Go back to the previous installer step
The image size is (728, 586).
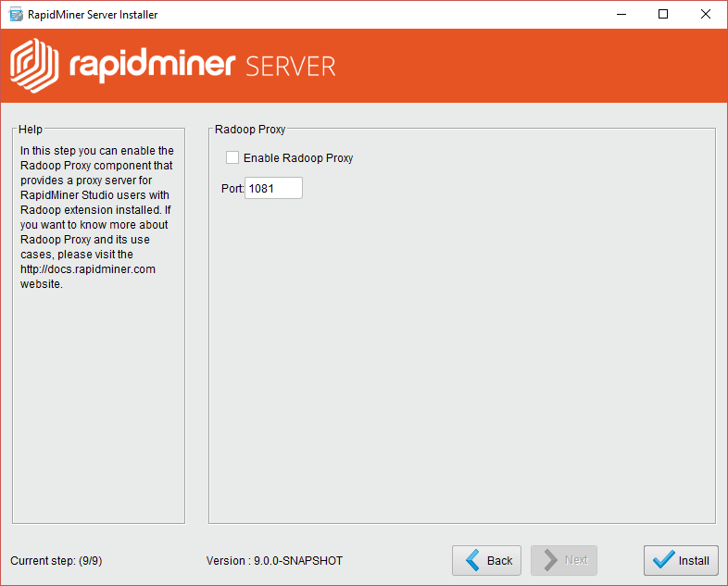tap(487, 560)
